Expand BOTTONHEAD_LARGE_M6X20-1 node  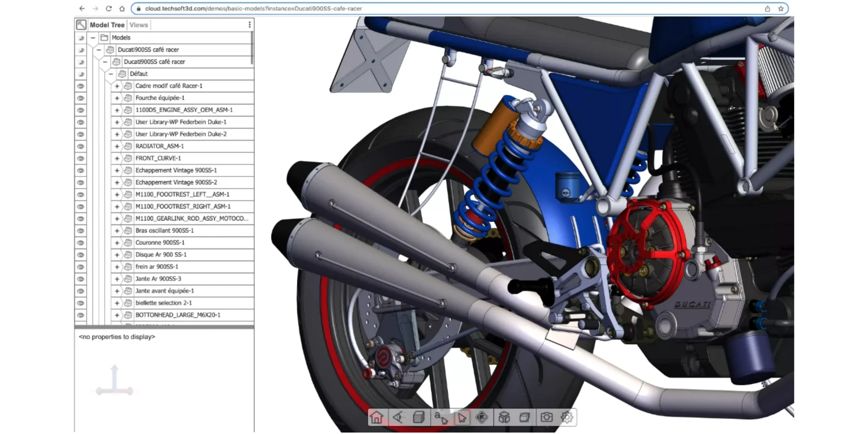pyautogui.click(x=117, y=315)
